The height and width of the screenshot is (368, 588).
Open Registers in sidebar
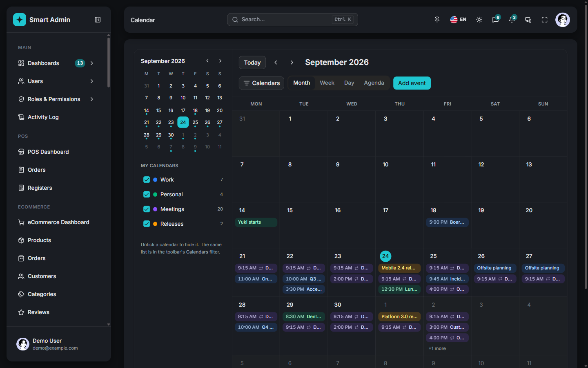tap(59, 188)
